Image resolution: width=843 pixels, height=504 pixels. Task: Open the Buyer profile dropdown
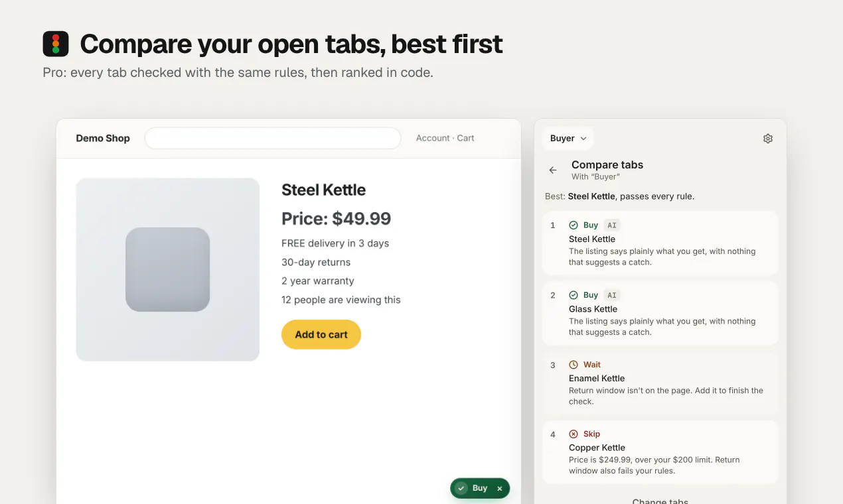[568, 139]
